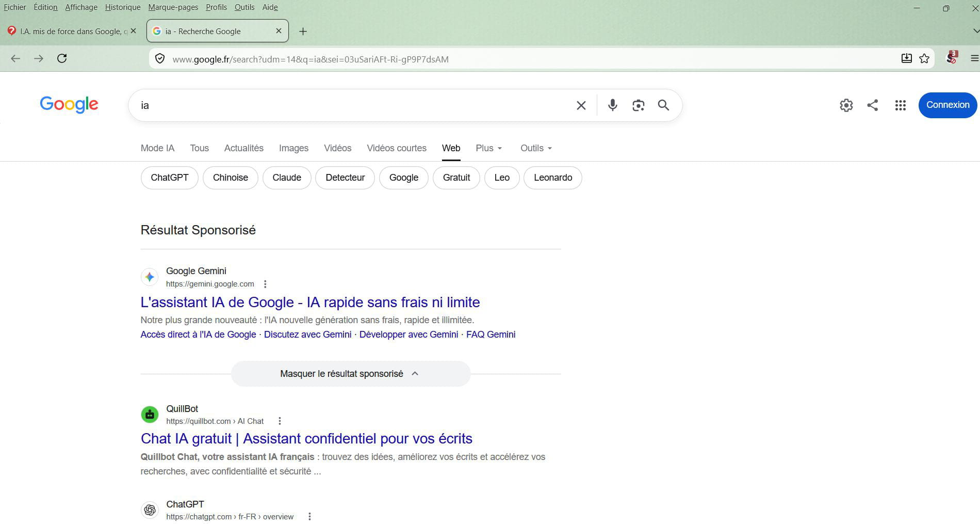
Task: Click the magnifying glass search button
Action: [x=663, y=105]
